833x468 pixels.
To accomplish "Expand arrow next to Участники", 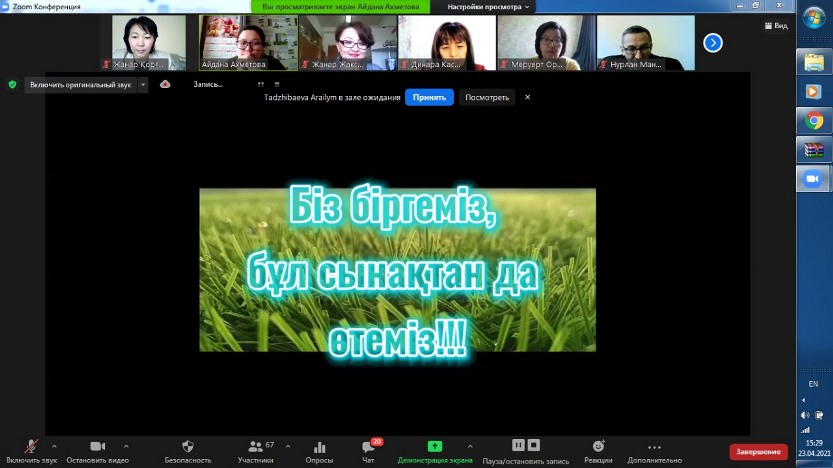I will (288, 446).
